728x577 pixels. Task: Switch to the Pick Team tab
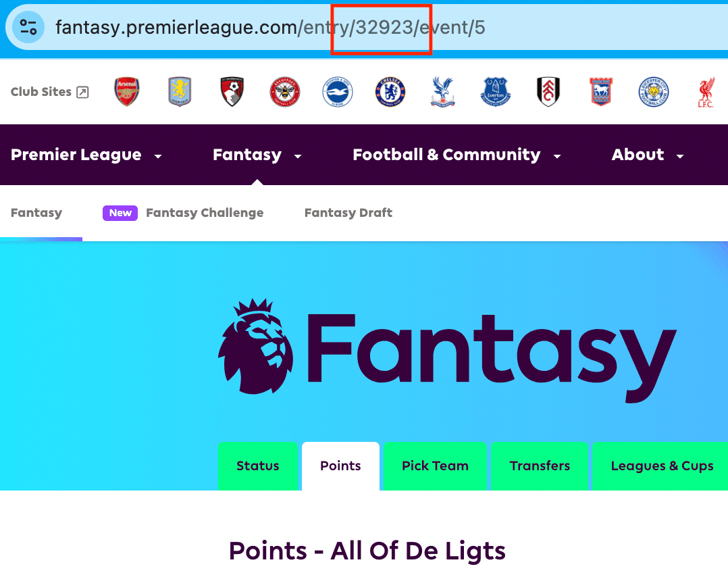pos(435,466)
